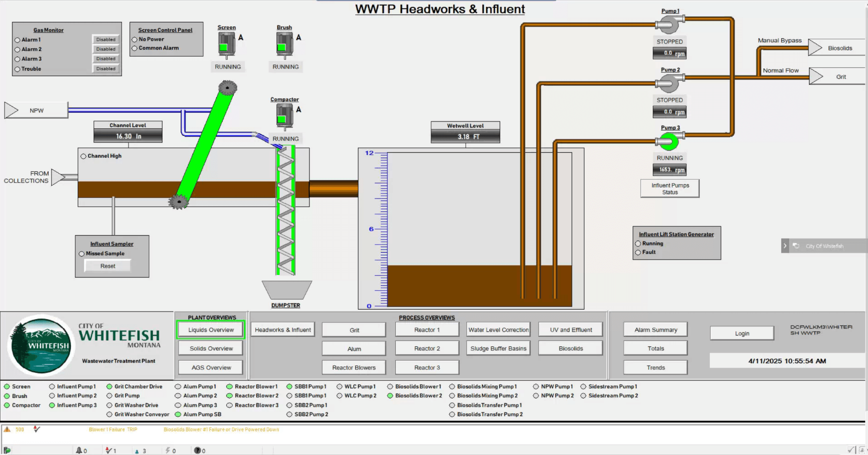
Task: Click the NPW flow arrow
Action: point(11,110)
